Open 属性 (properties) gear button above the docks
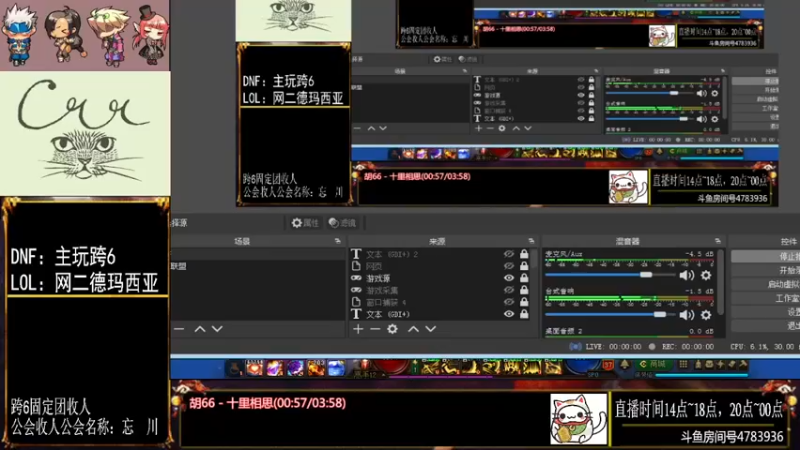 [305, 223]
